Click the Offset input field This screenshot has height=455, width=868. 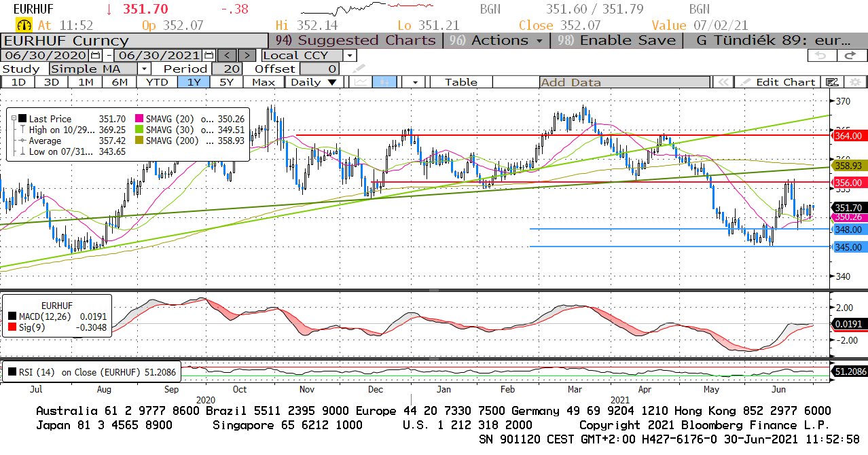coord(320,69)
